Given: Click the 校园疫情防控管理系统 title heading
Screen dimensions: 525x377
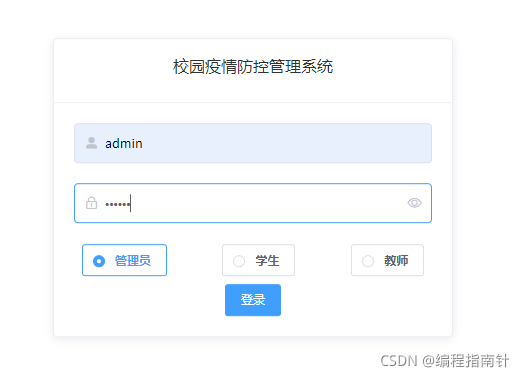Looking at the screenshot, I should pyautogui.click(x=253, y=66).
